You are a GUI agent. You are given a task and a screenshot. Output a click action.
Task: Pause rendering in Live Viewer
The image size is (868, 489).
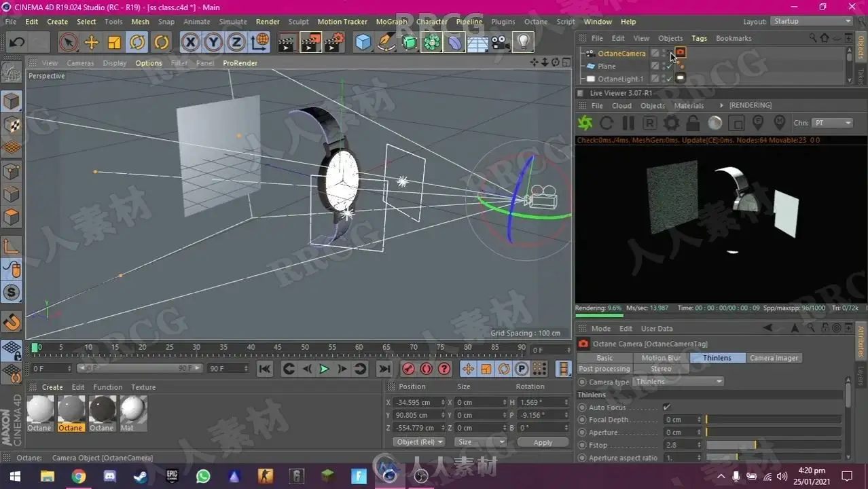tap(628, 123)
